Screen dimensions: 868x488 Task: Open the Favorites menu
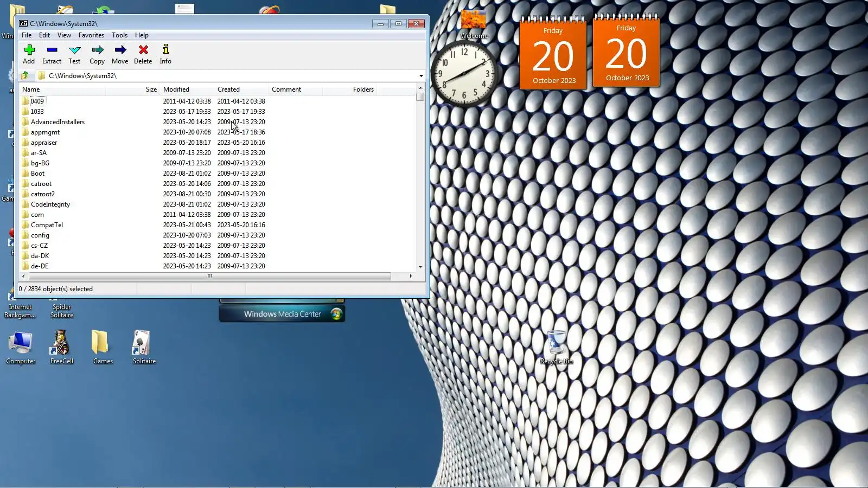(91, 35)
